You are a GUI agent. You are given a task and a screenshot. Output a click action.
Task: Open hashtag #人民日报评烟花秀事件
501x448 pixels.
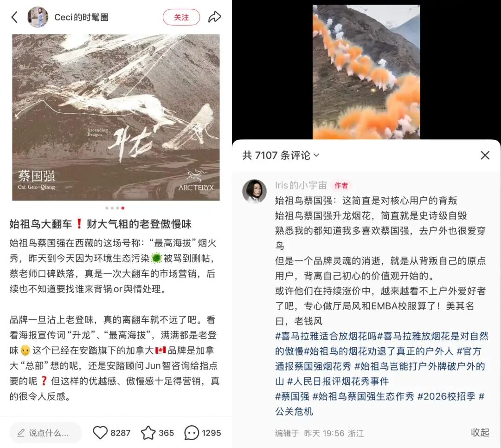[338, 381]
